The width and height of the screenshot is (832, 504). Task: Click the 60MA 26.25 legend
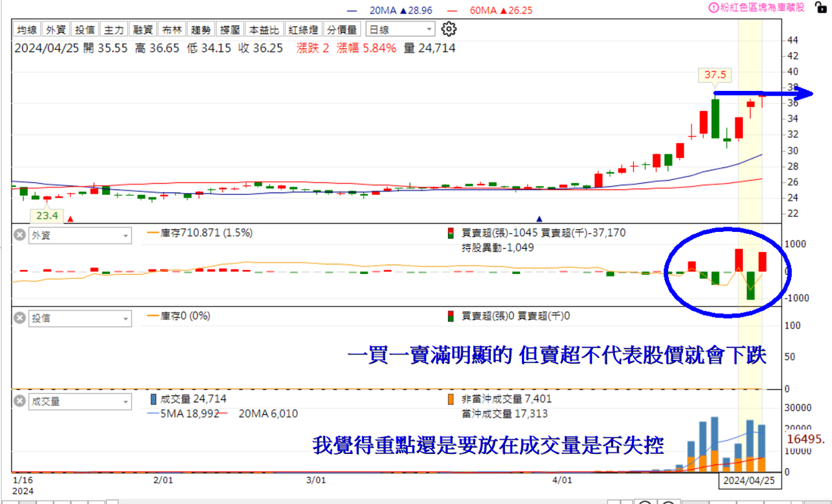click(x=490, y=10)
